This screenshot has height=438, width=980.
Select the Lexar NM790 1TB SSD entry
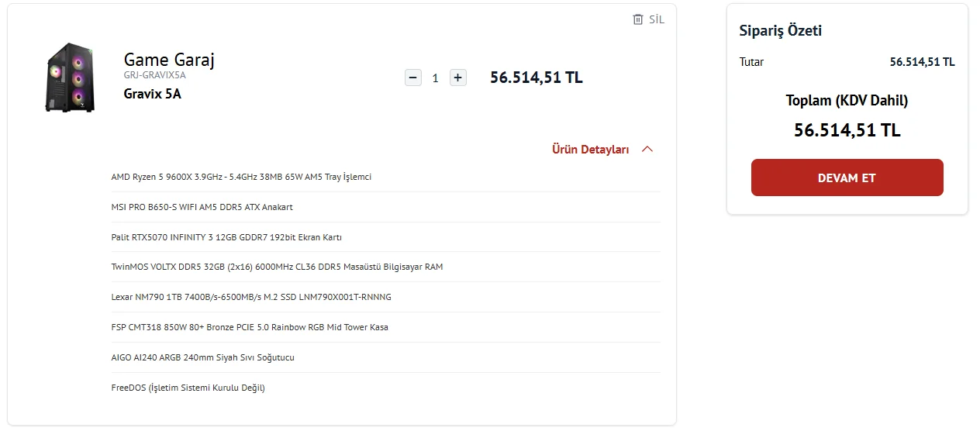[x=251, y=297]
